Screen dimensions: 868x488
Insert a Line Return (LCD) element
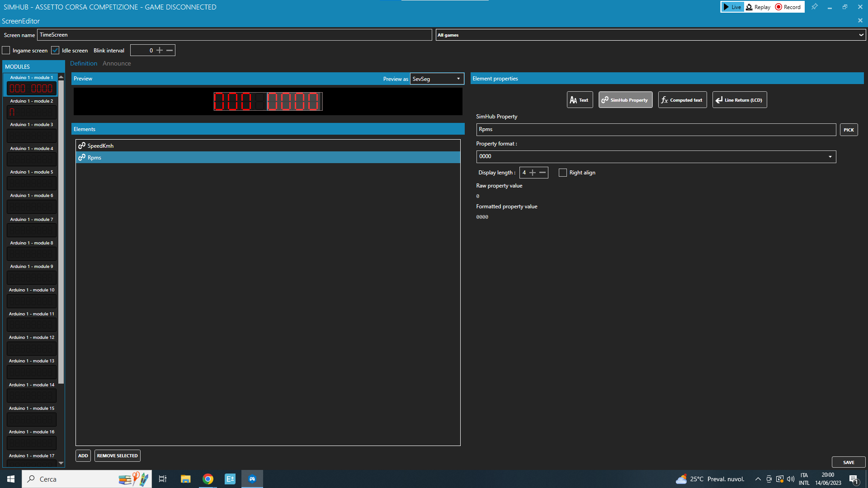pos(740,100)
